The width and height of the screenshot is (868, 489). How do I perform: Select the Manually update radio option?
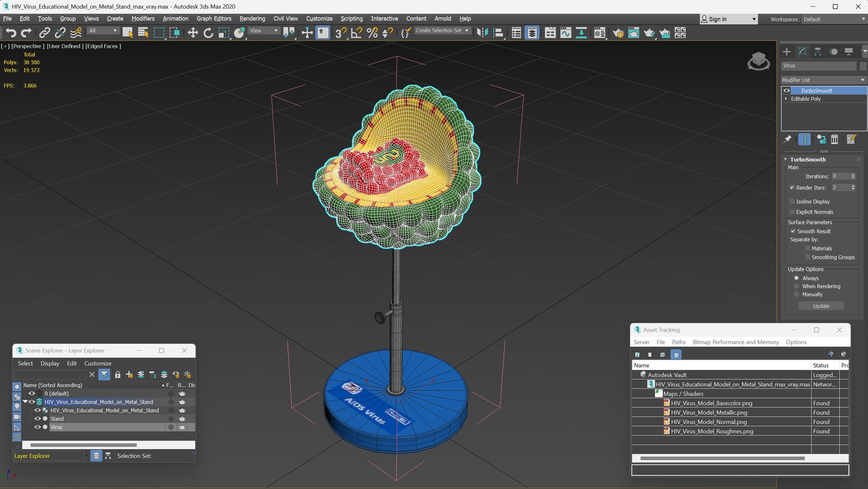(797, 294)
